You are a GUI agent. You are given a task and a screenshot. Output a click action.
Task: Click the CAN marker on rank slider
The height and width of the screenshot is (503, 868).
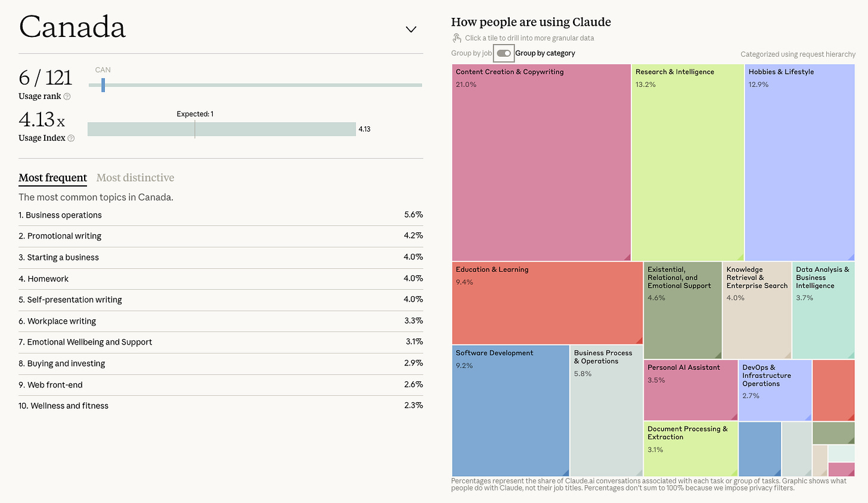(x=103, y=85)
